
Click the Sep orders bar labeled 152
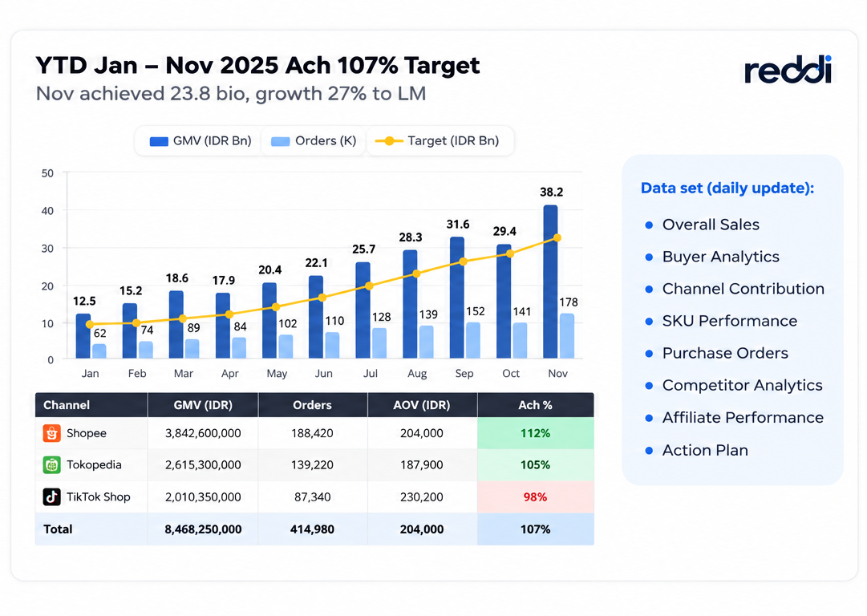473,341
